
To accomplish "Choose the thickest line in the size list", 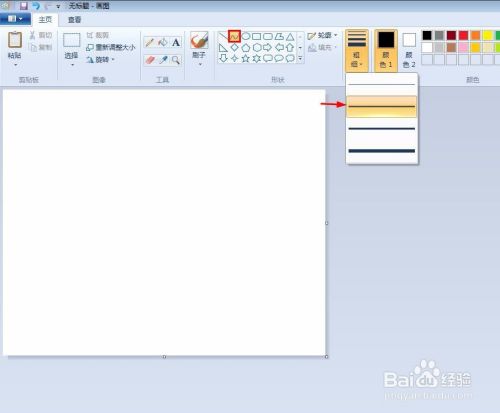I will pyautogui.click(x=382, y=151).
